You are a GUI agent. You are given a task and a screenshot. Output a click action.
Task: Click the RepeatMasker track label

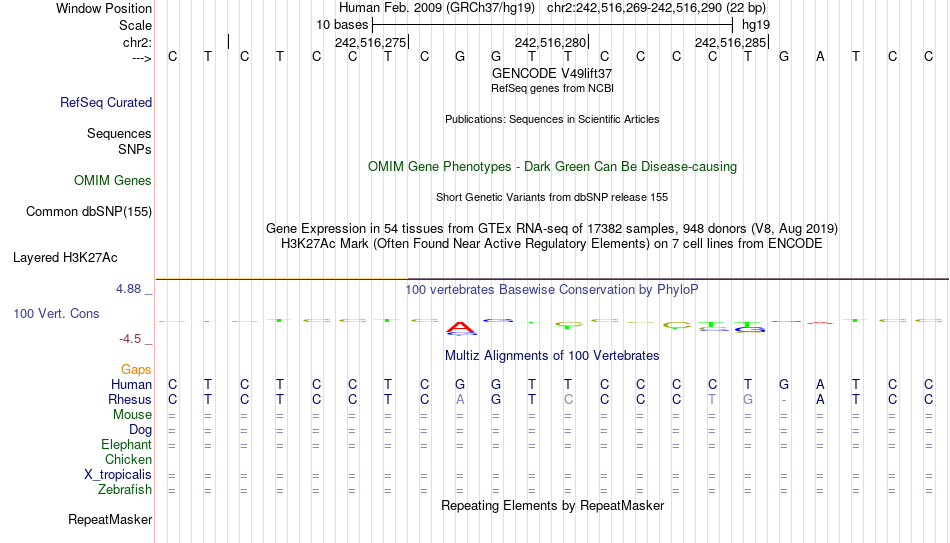click(110, 519)
